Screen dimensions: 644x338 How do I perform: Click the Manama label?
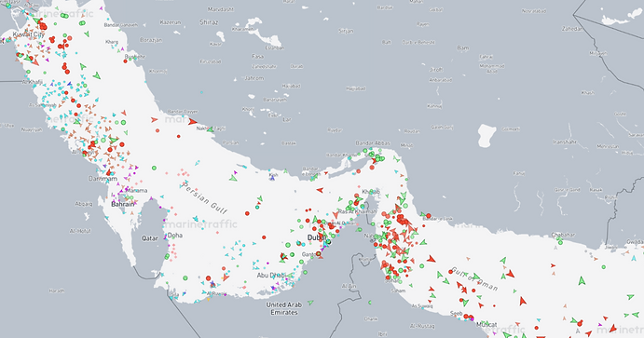click(x=137, y=190)
